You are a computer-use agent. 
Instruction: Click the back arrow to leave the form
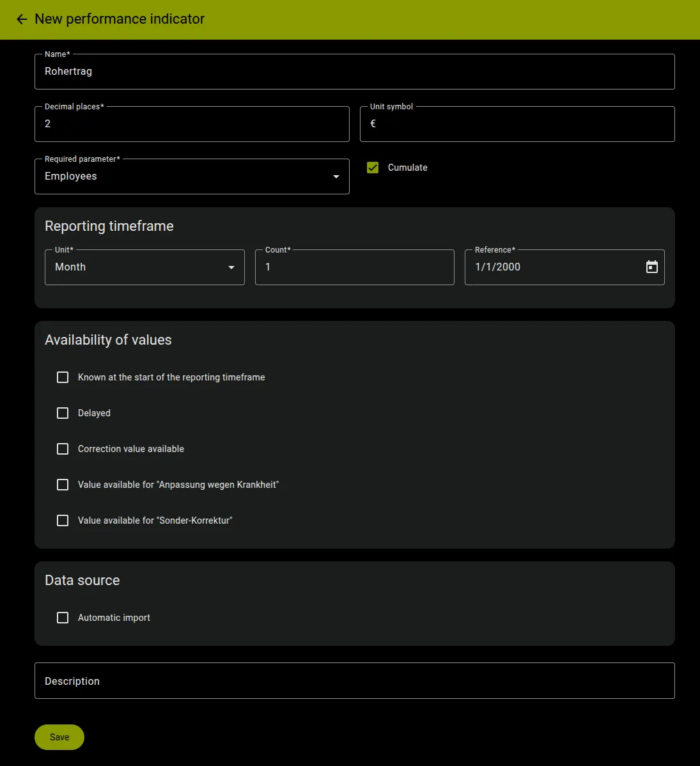coord(21,19)
